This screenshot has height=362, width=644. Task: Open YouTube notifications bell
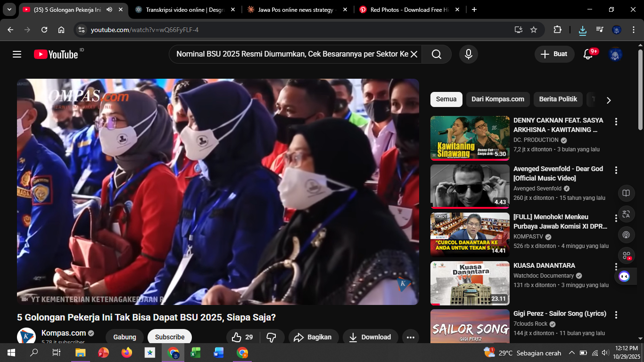pos(588,54)
